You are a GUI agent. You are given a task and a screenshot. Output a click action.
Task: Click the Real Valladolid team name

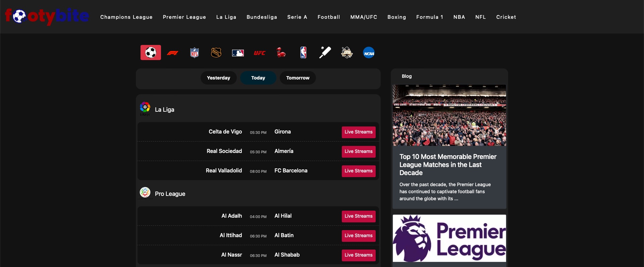[x=224, y=171]
